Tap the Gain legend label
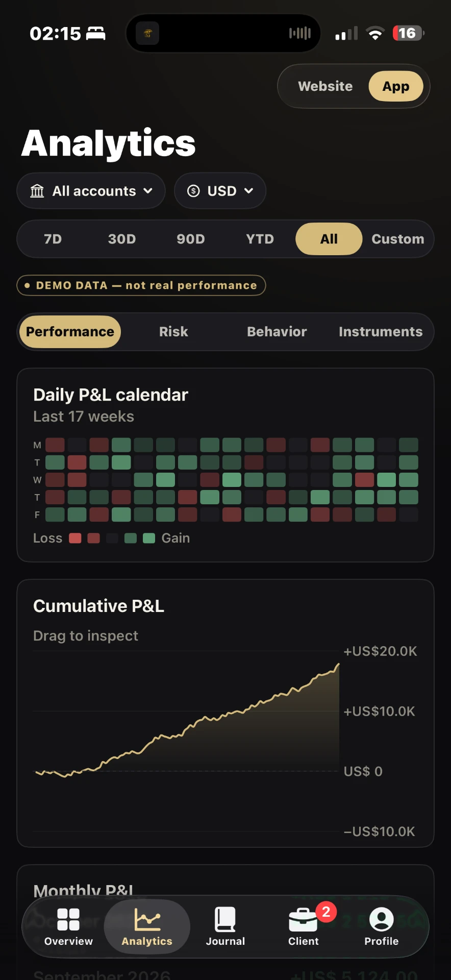The image size is (451, 980). pyautogui.click(x=176, y=538)
